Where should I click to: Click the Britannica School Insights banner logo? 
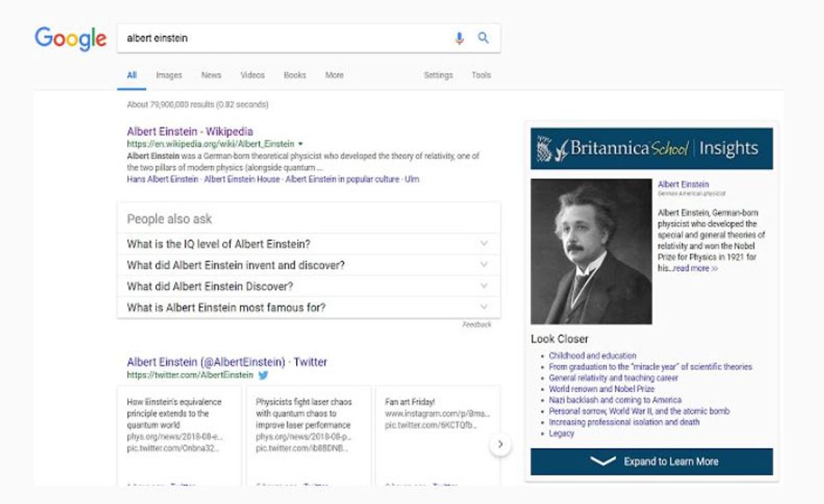tap(651, 148)
